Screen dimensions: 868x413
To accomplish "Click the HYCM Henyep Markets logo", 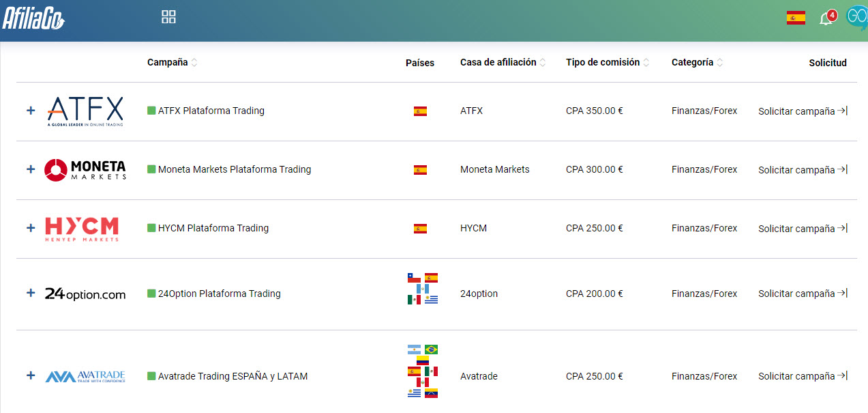I will 82,229.
